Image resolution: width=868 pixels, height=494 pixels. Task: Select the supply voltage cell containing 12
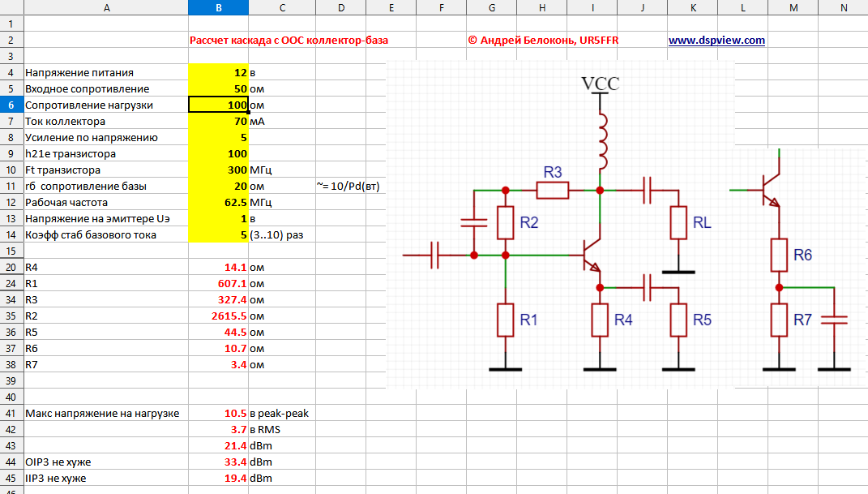coord(218,72)
